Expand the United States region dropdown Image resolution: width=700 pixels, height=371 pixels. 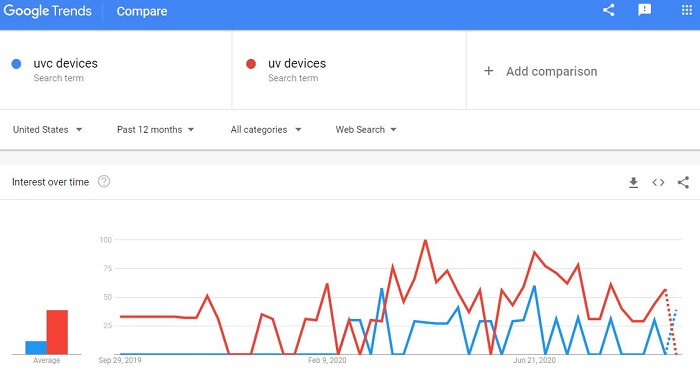(x=47, y=129)
